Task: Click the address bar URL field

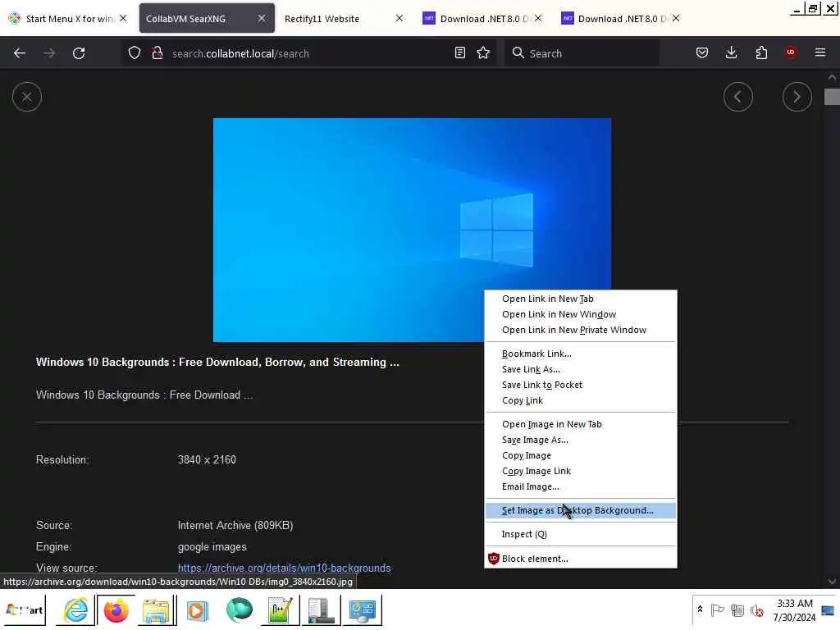Action: (311, 53)
